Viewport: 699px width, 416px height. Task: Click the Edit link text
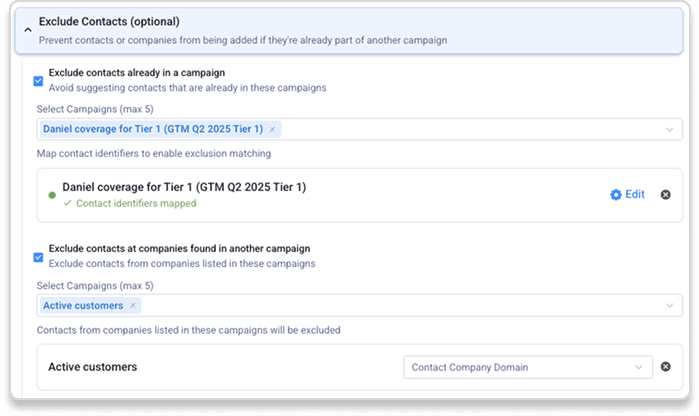pyautogui.click(x=635, y=195)
